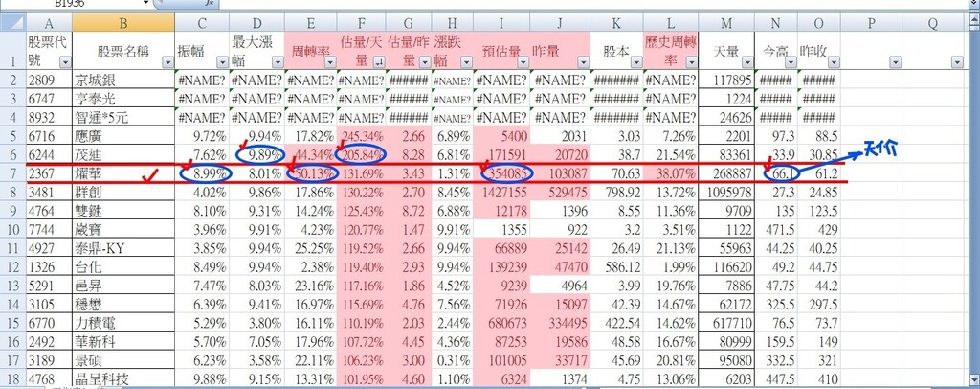
Task: Click scroll-up arrow on vertical scrollbar
Action: [972, 21]
